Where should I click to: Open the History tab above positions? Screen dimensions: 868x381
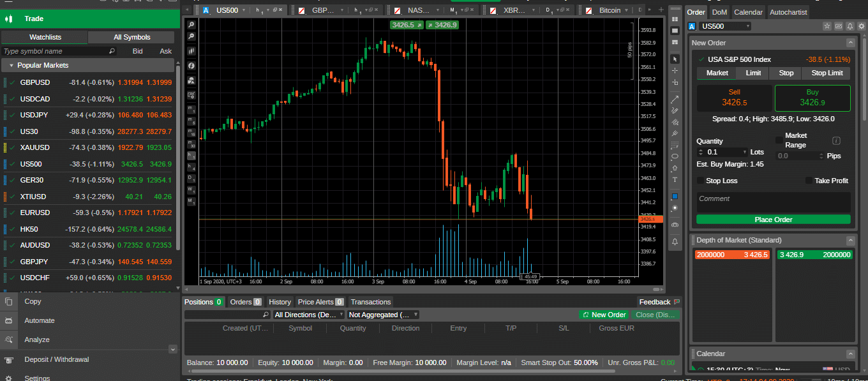280,302
